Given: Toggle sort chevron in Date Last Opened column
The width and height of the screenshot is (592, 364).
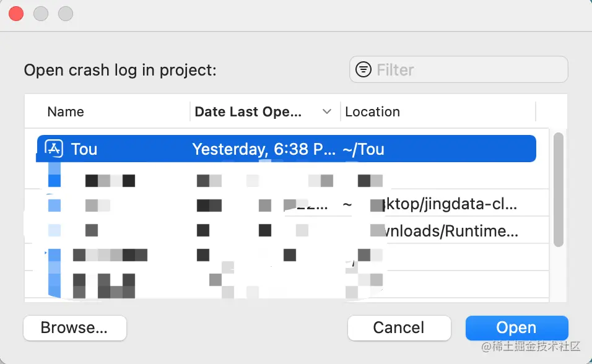Looking at the screenshot, I should [327, 112].
